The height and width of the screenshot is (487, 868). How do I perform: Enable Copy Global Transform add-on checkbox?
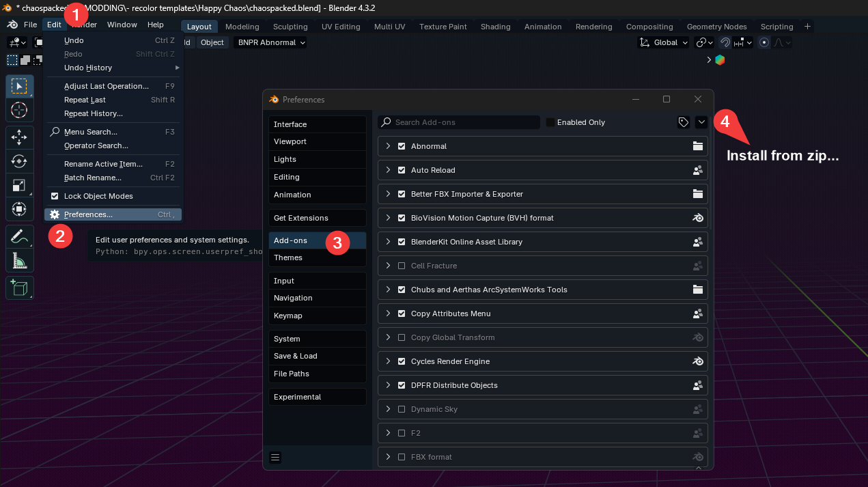402,337
